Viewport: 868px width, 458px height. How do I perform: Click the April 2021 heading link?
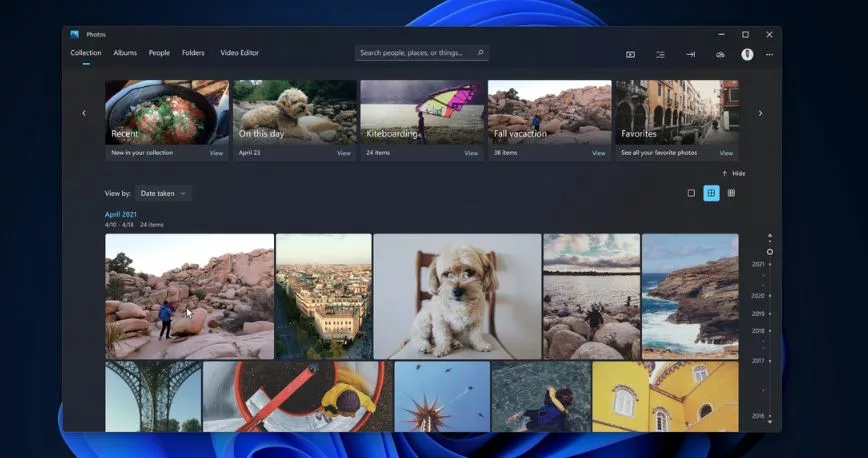coord(121,214)
